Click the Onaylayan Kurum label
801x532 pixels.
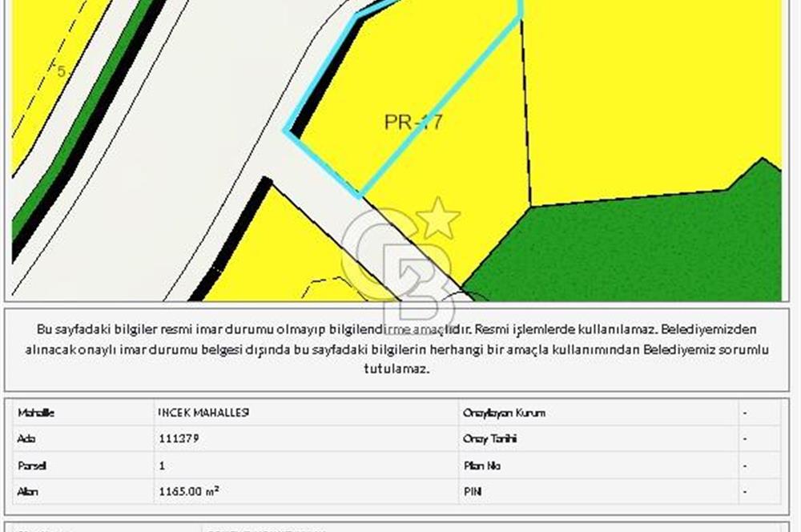coord(504,413)
